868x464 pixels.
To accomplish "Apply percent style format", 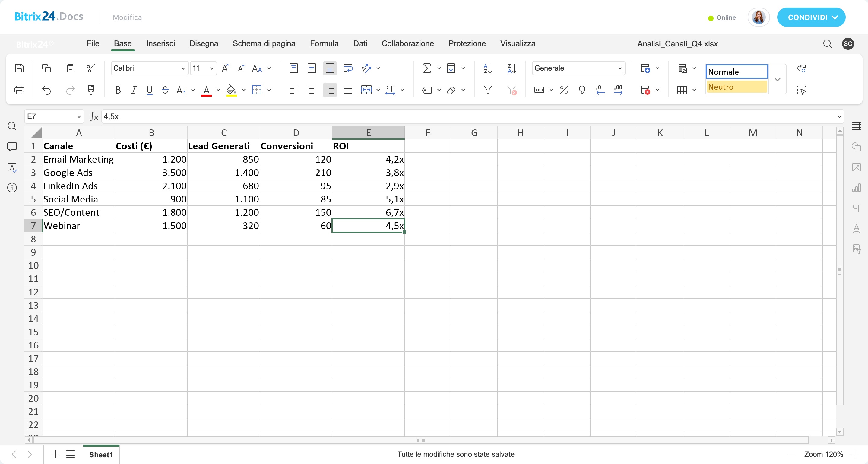I will click(564, 90).
